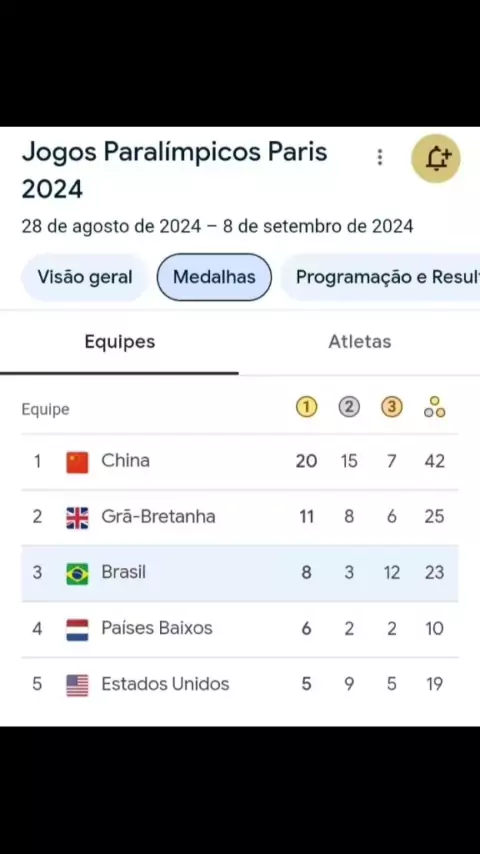Image resolution: width=480 pixels, height=854 pixels.
Task: Open Programação e Resultados chip
Action: coord(380,277)
